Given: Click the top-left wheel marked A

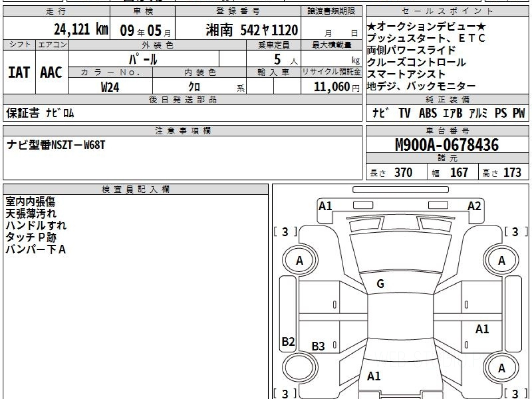Looking at the screenshot, I should pyautogui.click(x=299, y=261).
